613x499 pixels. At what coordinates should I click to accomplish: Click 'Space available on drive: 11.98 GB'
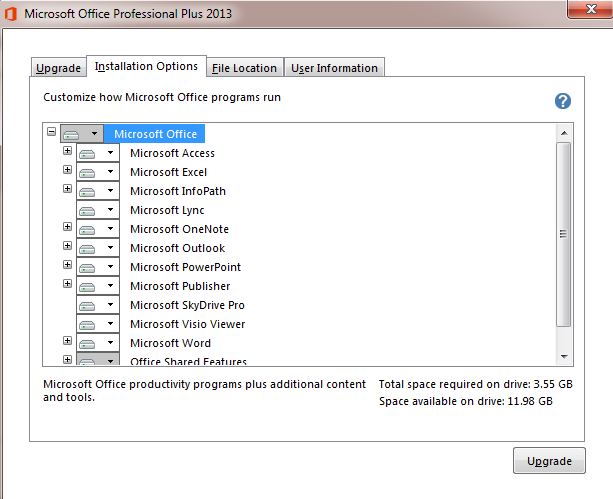tap(466, 401)
